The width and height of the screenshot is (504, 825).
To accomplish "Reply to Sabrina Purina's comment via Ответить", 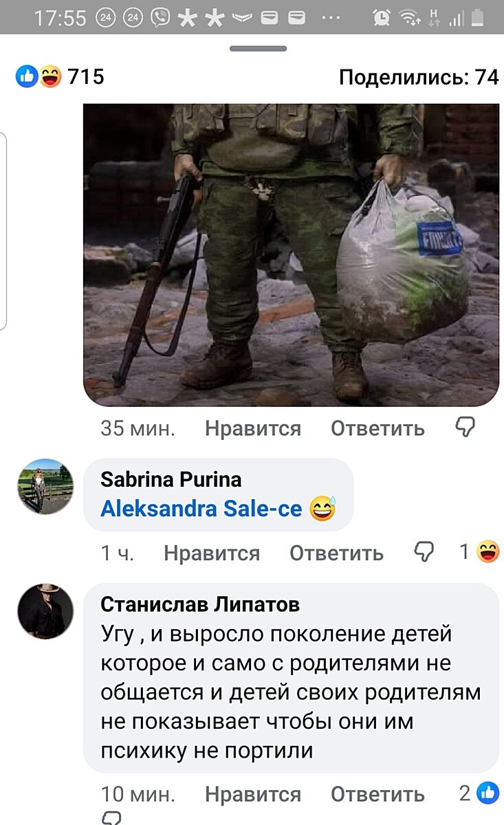I will [x=337, y=553].
